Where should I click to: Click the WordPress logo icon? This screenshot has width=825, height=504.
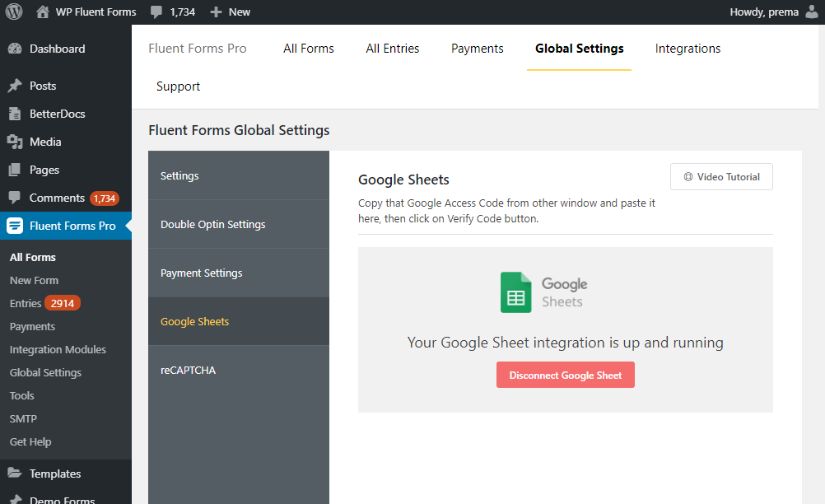point(15,12)
